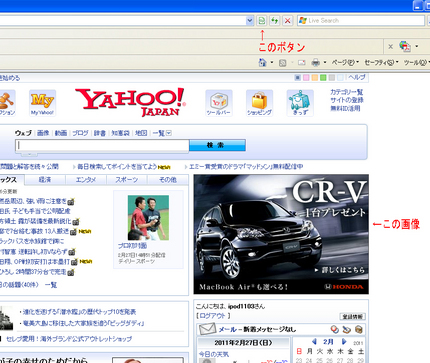Image resolution: width=430 pixels, height=363 pixels.
Task: Click the red-and-blue round icon in the mail row
Action: click(335, 329)
